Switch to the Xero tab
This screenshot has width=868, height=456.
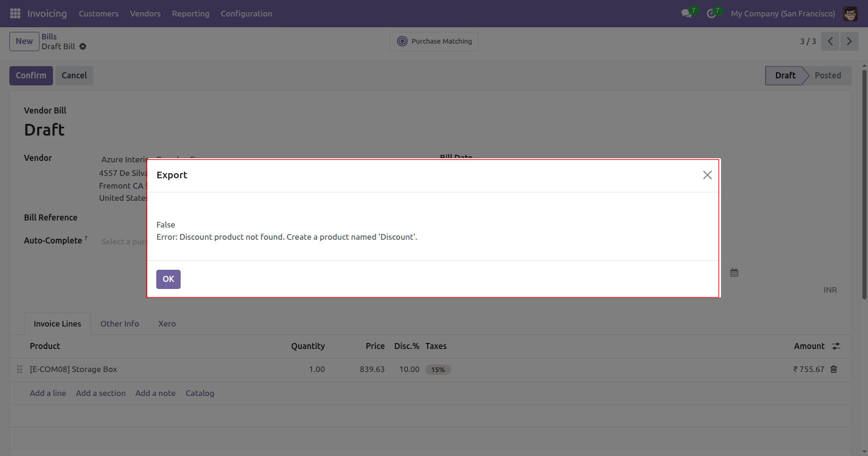pyautogui.click(x=167, y=324)
